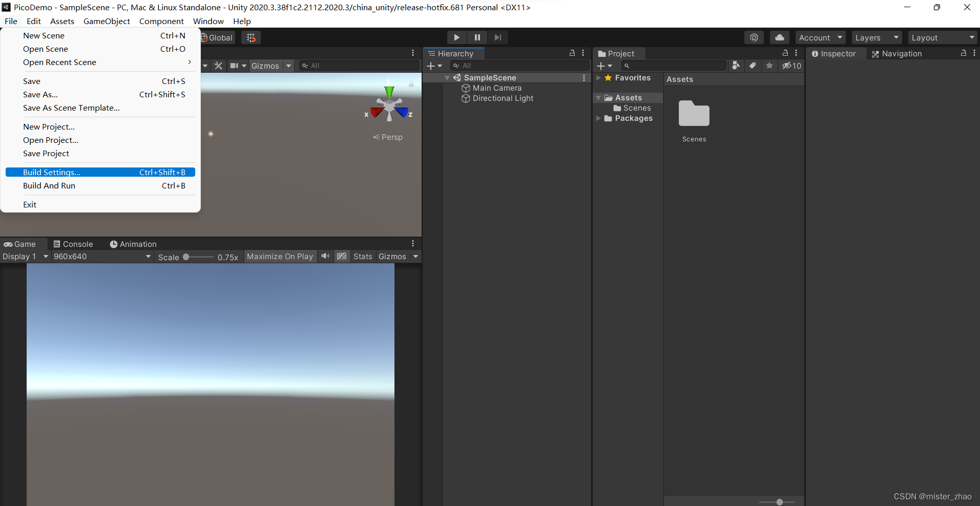This screenshot has height=506, width=980.
Task: Click the grid snapping toggle icon
Action: (x=251, y=37)
